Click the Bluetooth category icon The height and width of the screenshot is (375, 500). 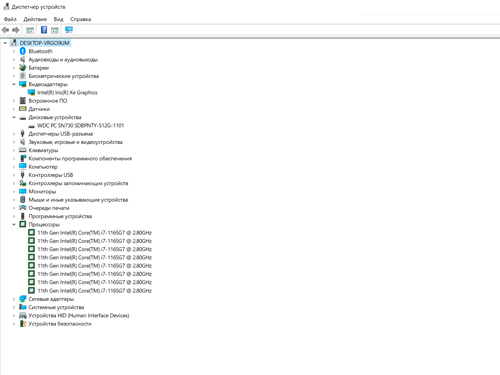pyautogui.click(x=23, y=51)
